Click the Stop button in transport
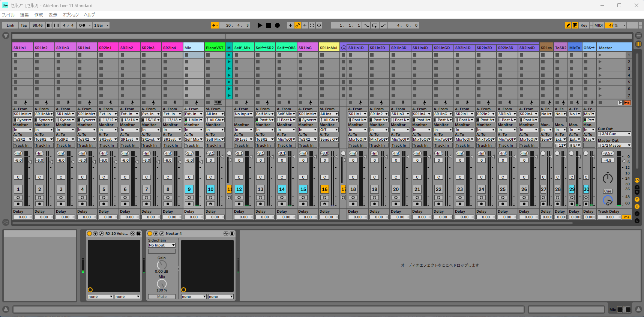 (x=269, y=26)
